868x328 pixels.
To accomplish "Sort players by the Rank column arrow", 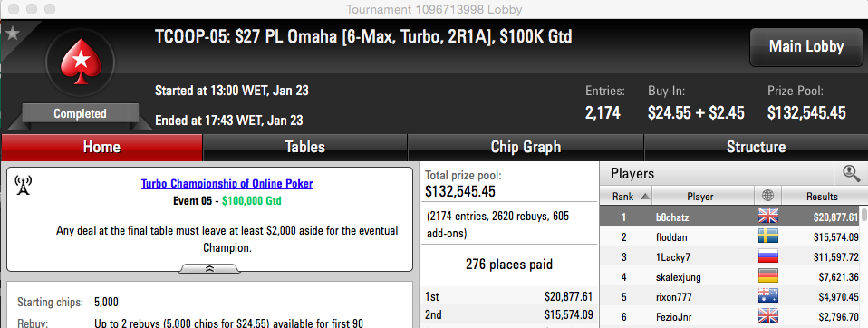I will (x=645, y=197).
